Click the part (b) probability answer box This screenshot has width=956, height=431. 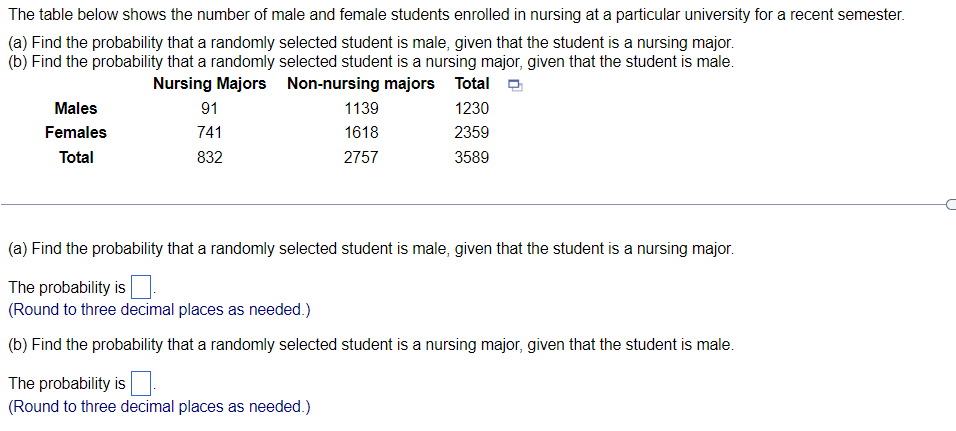[x=141, y=383]
